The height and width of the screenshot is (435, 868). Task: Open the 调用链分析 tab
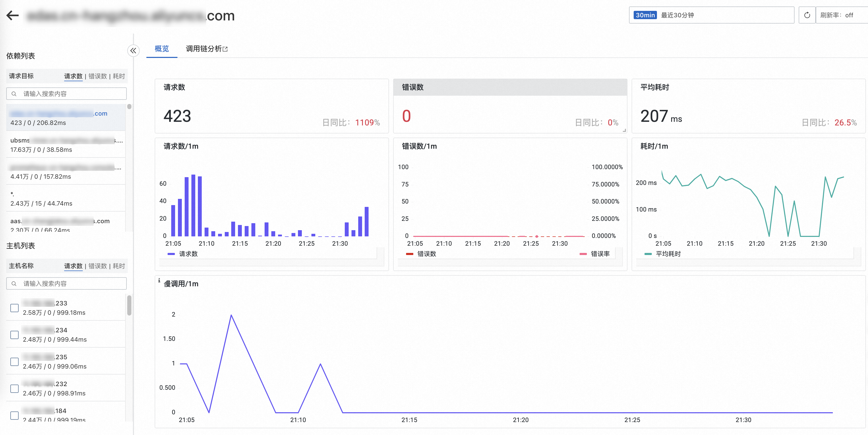click(204, 49)
